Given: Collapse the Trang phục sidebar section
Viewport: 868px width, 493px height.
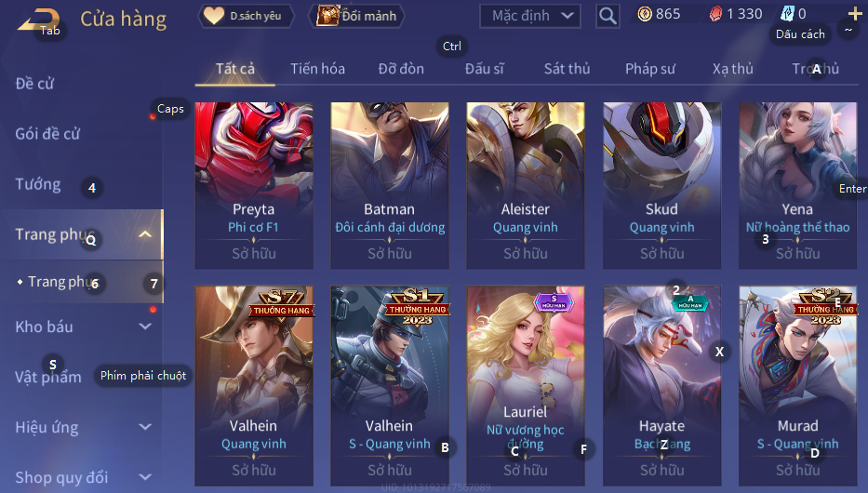Looking at the screenshot, I should 144,234.
